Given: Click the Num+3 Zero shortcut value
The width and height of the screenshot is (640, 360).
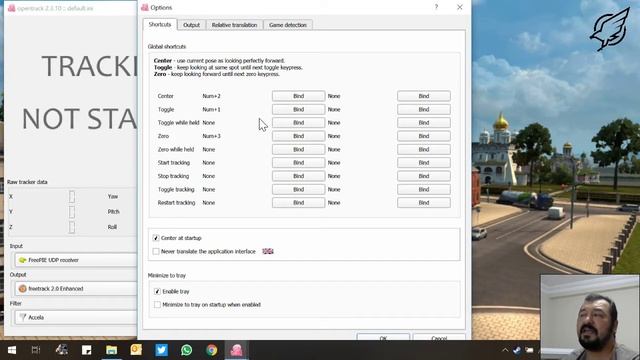Looking at the screenshot, I should point(211,136).
